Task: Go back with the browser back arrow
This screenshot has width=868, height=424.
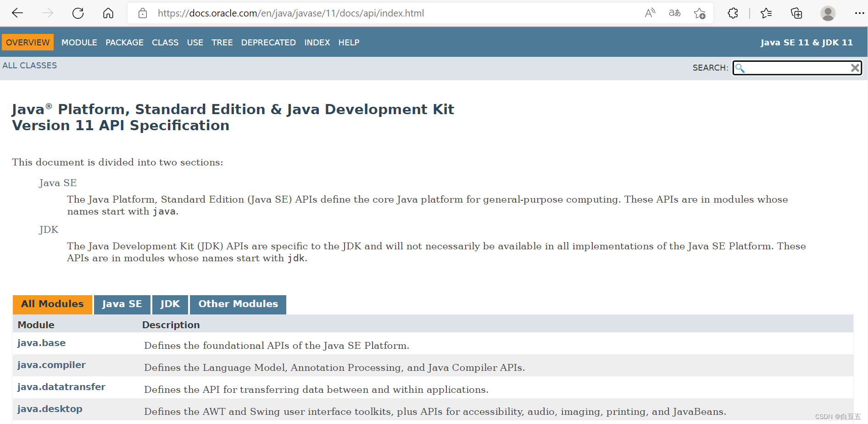Action: coord(17,13)
